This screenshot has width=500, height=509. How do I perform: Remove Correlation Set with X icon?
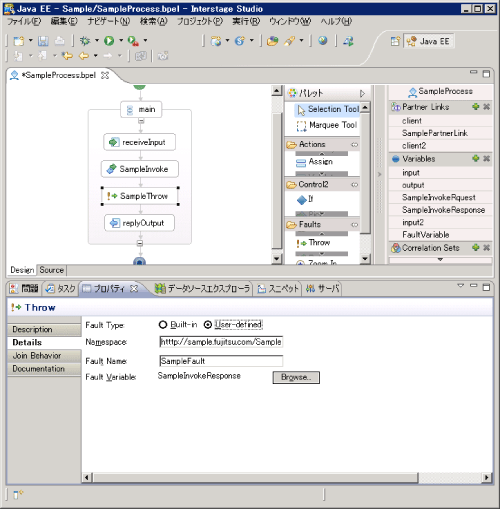click(x=486, y=247)
